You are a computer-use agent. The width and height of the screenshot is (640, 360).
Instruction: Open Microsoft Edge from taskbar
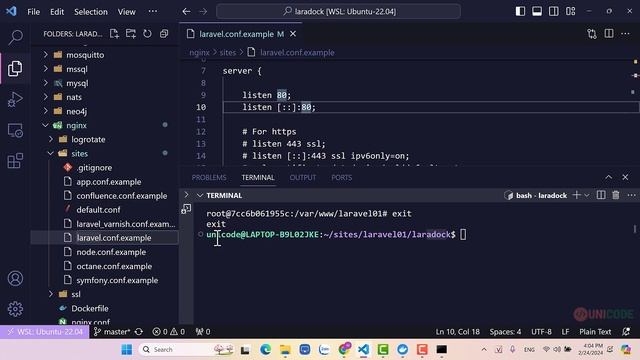tap(265, 349)
